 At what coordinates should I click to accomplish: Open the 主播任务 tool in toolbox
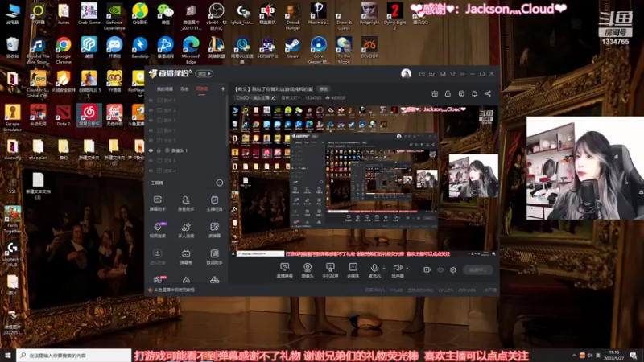click(x=214, y=204)
